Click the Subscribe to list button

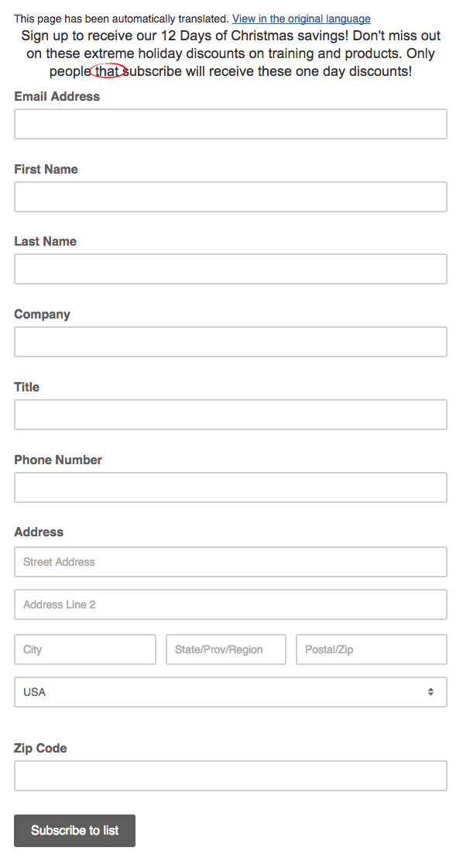point(74,830)
